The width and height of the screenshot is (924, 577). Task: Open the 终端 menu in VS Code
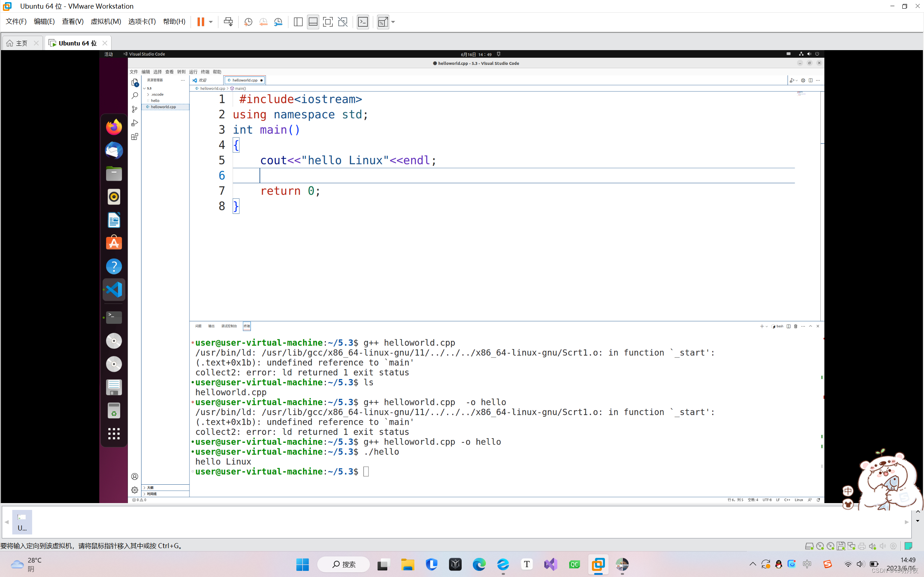point(205,72)
